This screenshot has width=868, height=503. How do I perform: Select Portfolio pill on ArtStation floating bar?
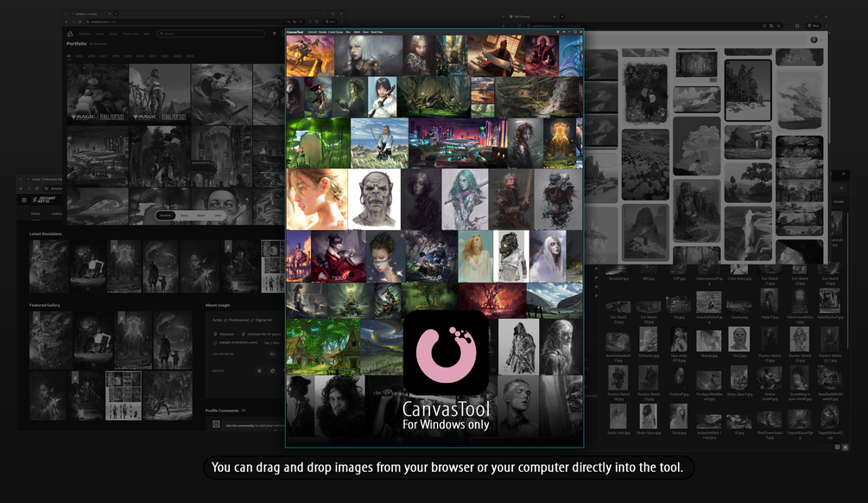pyautogui.click(x=166, y=215)
